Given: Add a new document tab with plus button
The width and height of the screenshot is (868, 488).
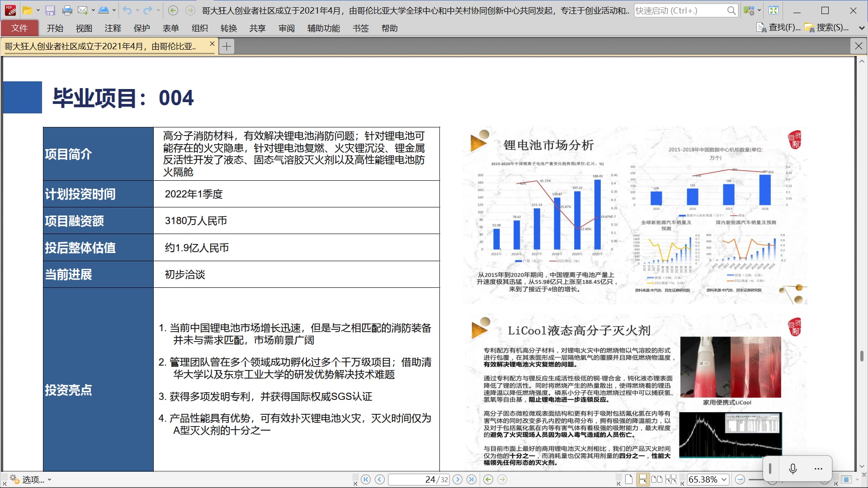Looking at the screenshot, I should tap(226, 46).
